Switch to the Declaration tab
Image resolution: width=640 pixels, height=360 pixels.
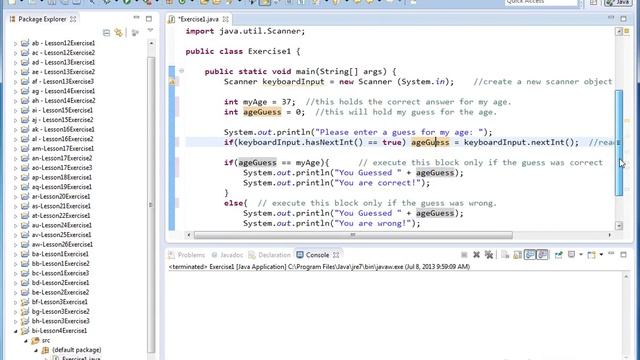pos(270,255)
